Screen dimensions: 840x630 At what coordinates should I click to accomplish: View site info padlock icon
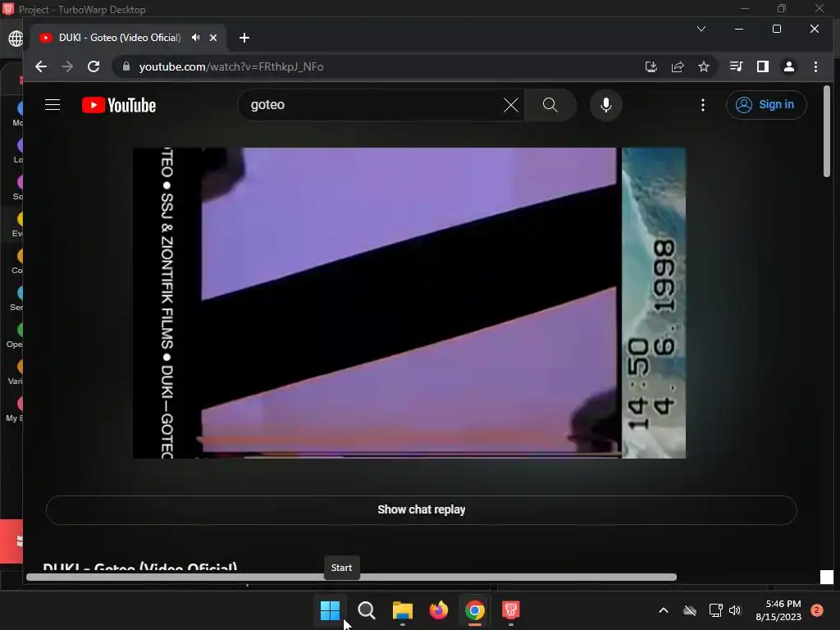(126, 66)
